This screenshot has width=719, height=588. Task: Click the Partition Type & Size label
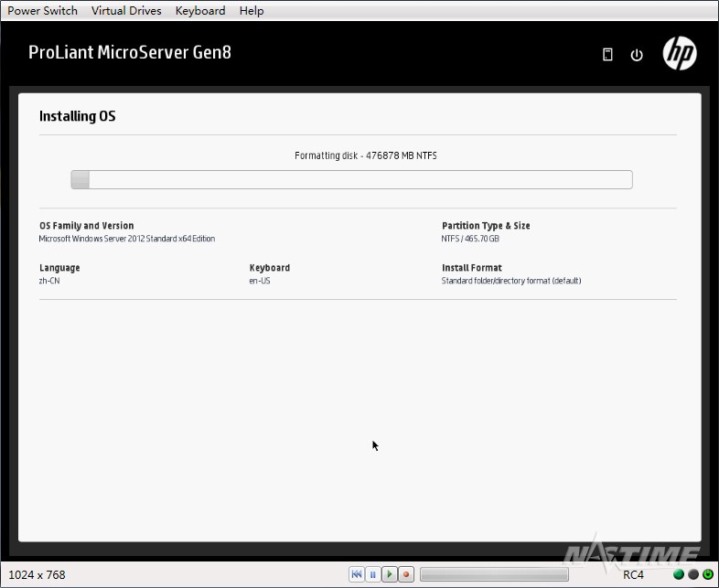[486, 226]
